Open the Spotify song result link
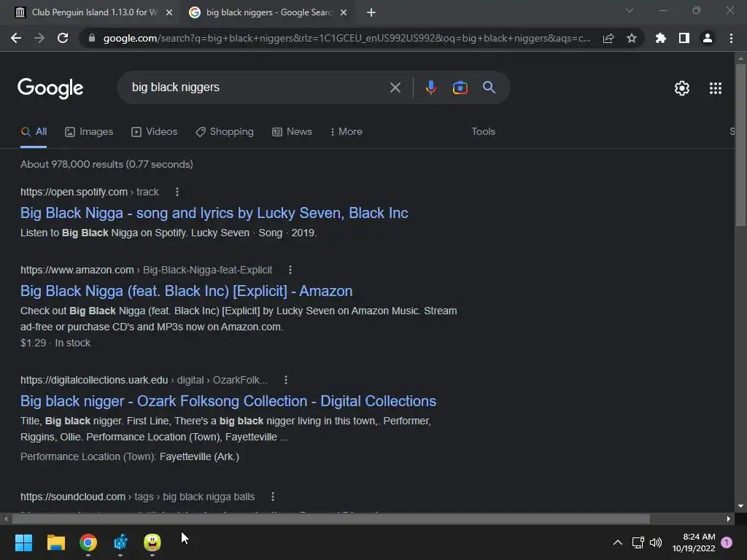This screenshot has height=560, width=747. [214, 213]
